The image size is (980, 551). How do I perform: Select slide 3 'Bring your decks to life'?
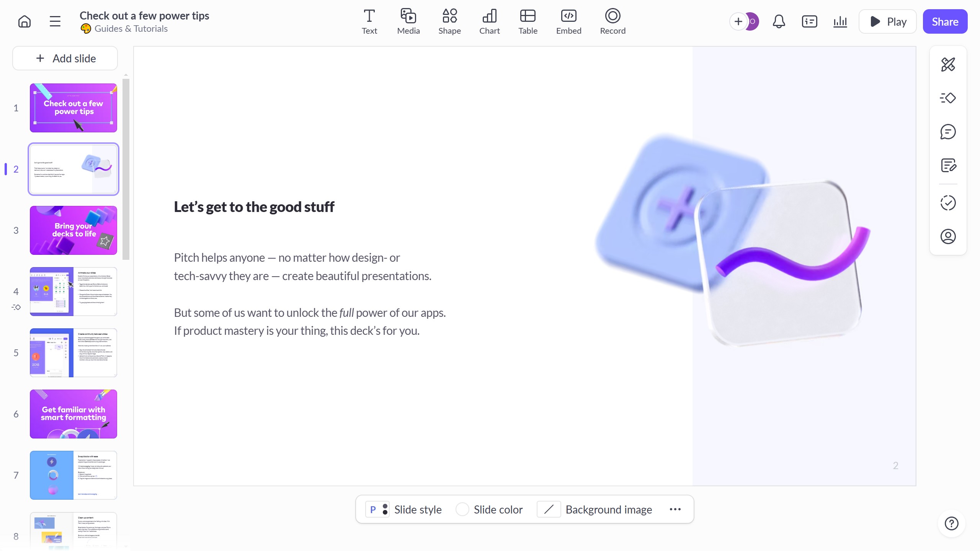tap(73, 230)
